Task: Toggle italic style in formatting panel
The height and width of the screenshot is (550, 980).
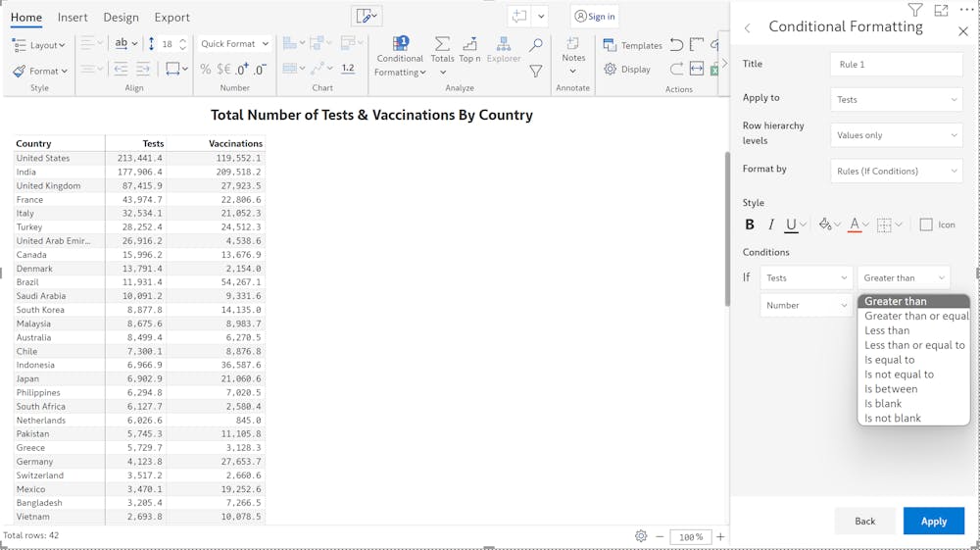Action: (x=771, y=225)
